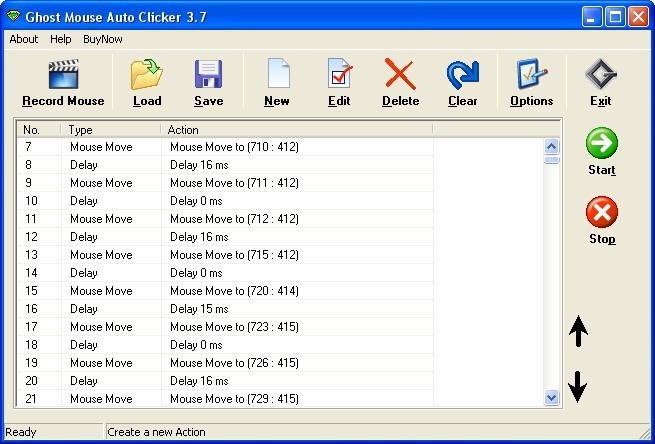Select row 21 Mouse Move to (729 : 415)

click(x=225, y=398)
